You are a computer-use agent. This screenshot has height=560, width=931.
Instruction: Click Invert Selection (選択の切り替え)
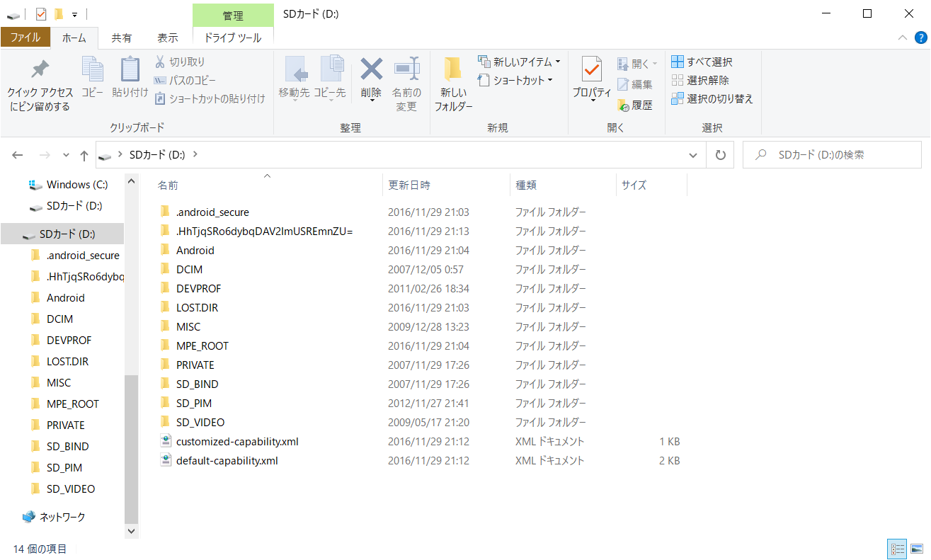point(712,99)
